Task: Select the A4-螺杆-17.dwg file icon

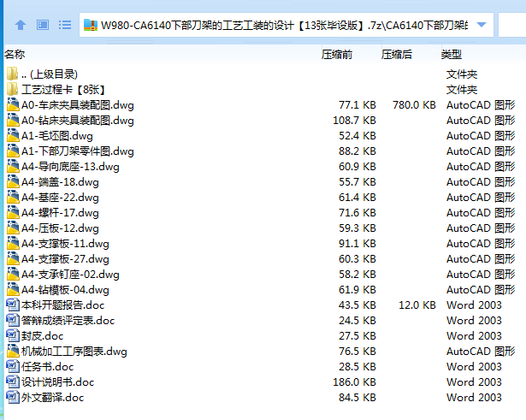Action: (x=13, y=213)
